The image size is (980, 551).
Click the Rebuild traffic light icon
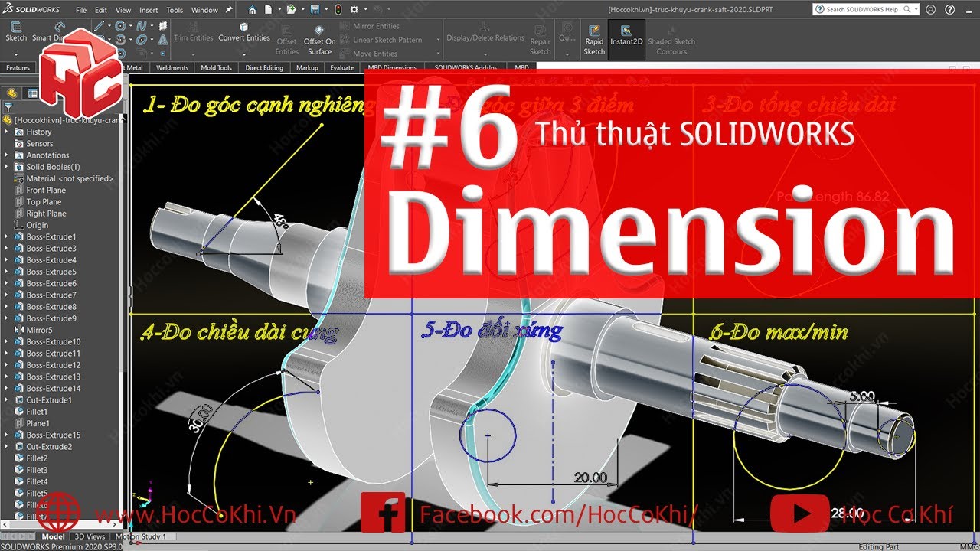tap(338, 9)
